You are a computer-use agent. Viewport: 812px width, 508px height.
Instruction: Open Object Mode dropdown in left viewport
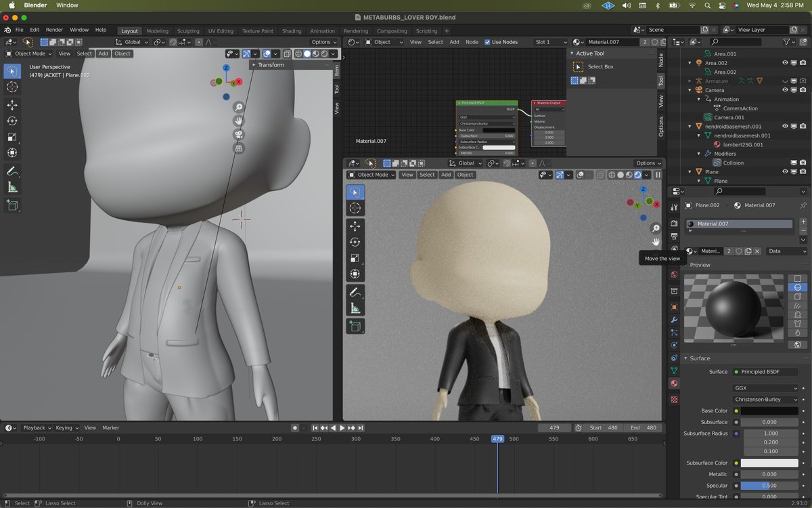pos(29,54)
